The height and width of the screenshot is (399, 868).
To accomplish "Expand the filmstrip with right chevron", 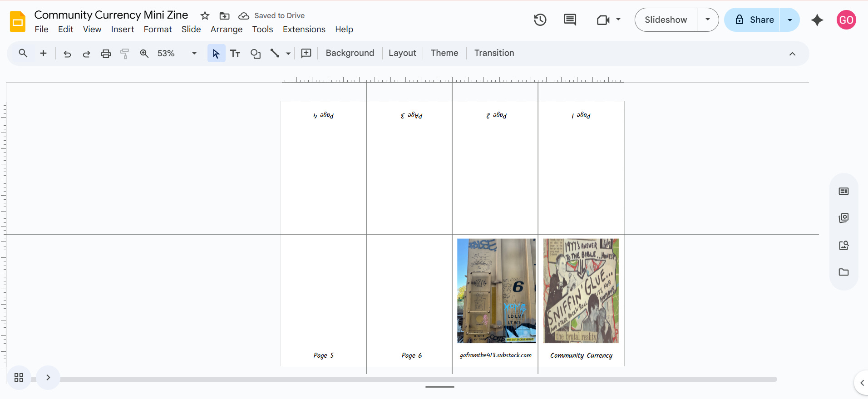I will tap(48, 378).
